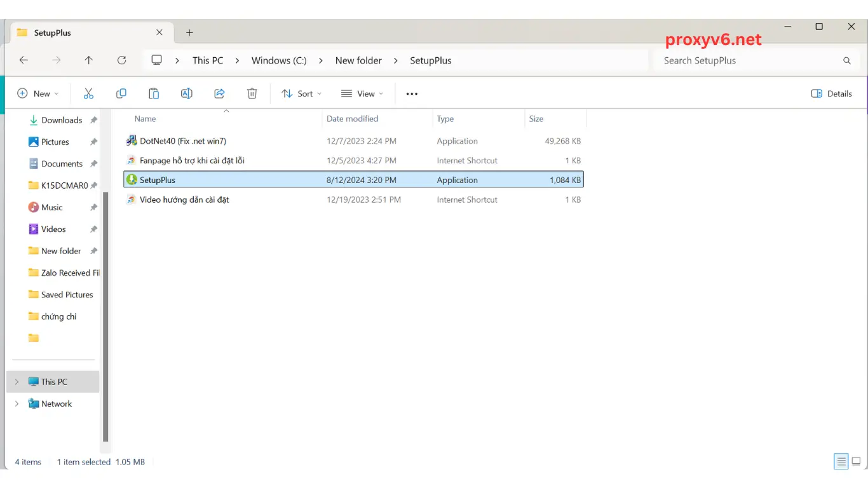Expand the Network tree node
Image resolution: width=868 pixels, height=488 pixels.
17,404
